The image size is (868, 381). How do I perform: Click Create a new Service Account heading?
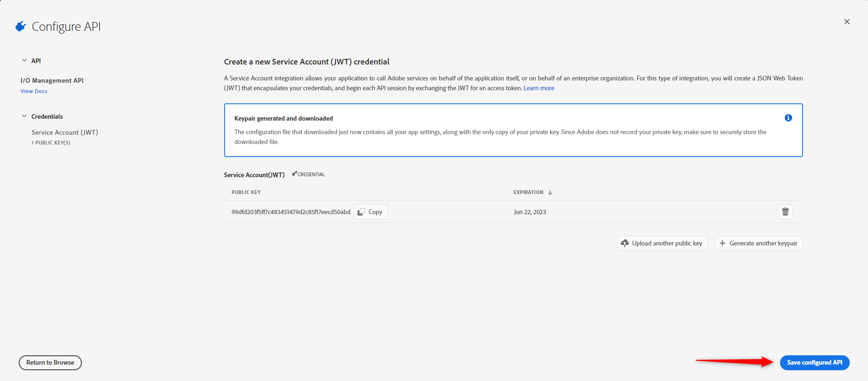click(306, 62)
